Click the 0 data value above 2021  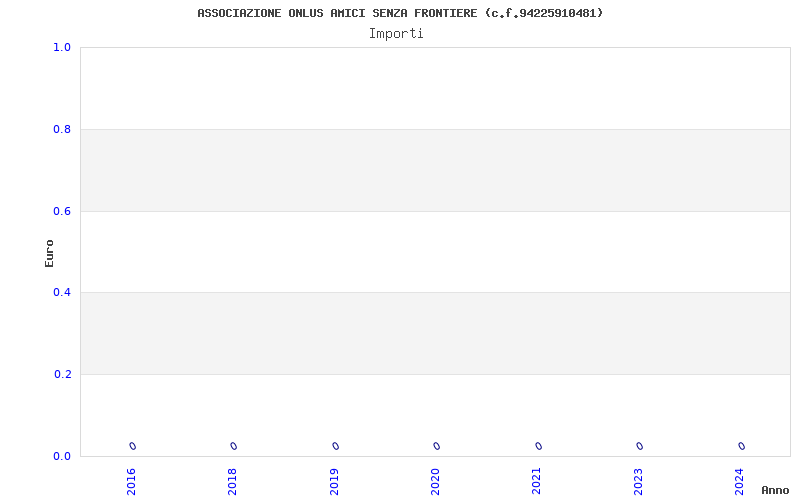(x=539, y=446)
